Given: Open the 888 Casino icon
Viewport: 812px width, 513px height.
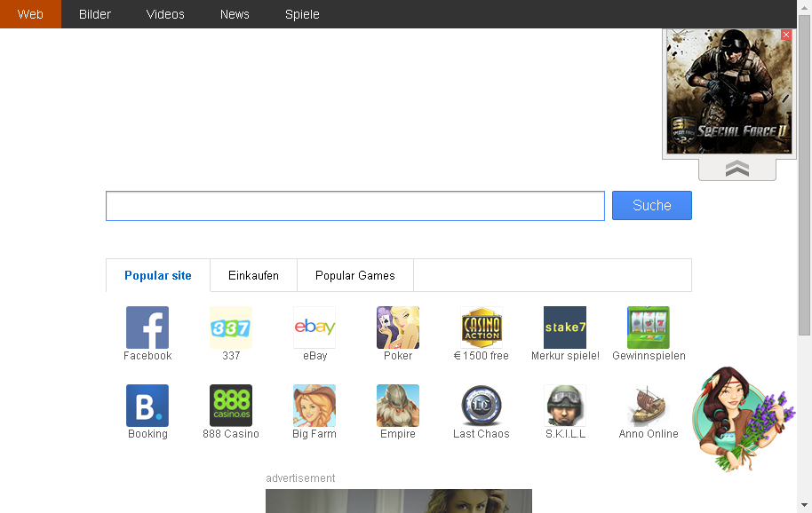Looking at the screenshot, I should pos(231,406).
